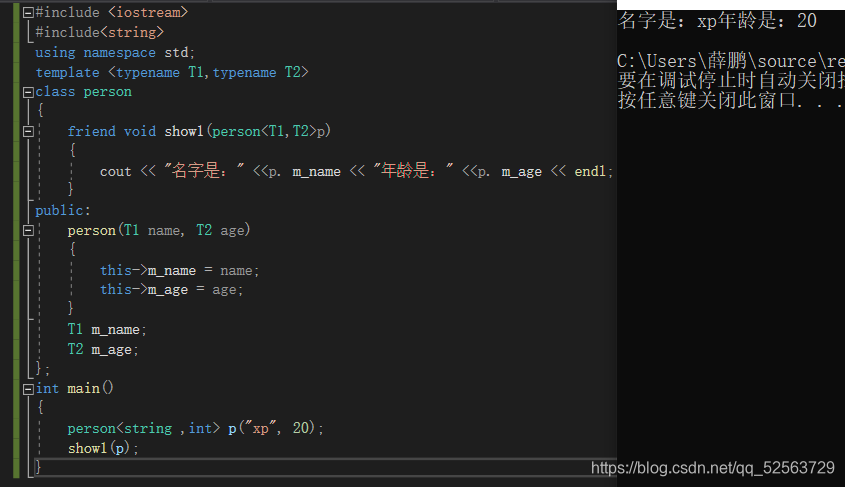
Task: Click the cout statement line
Action: tap(356, 171)
